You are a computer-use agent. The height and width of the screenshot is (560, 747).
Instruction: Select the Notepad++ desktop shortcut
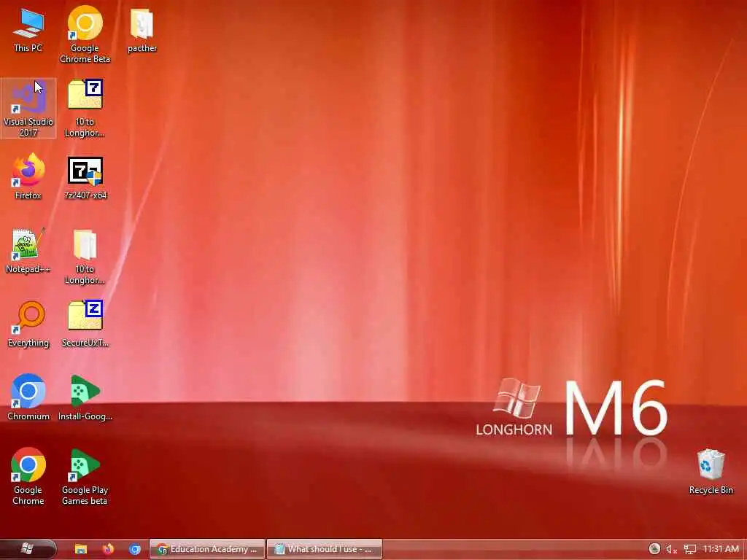28,251
